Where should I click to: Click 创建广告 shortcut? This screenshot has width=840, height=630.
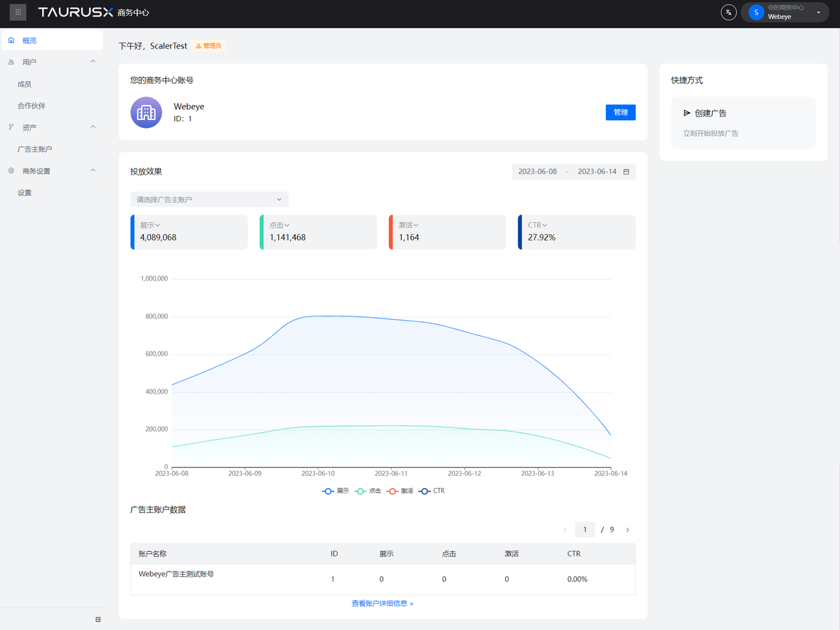click(x=744, y=123)
